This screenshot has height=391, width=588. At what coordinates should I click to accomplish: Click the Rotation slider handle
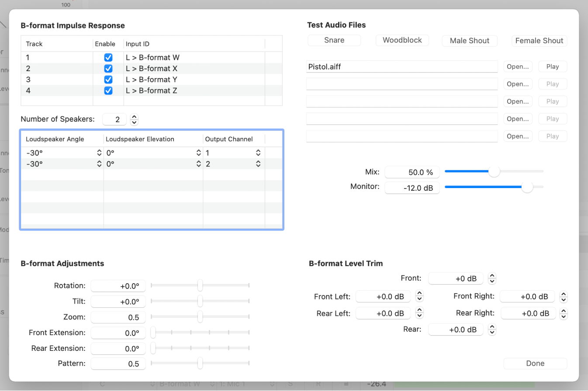click(200, 286)
